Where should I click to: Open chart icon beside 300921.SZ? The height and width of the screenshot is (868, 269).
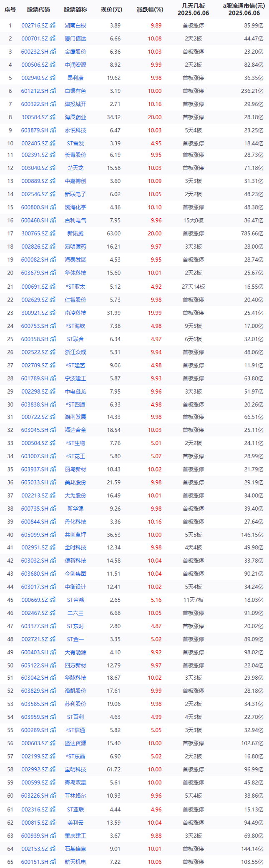(x=53, y=313)
